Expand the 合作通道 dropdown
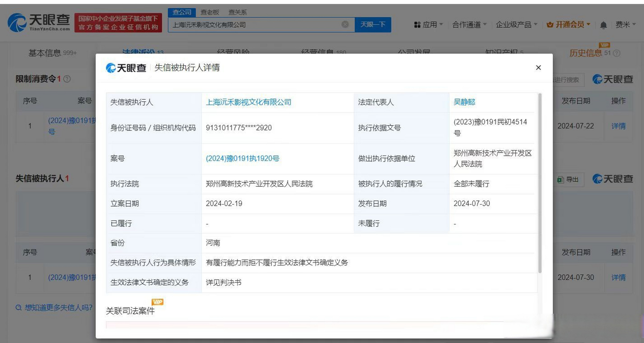Viewport: 644px width, 343px height. pyautogui.click(x=469, y=25)
